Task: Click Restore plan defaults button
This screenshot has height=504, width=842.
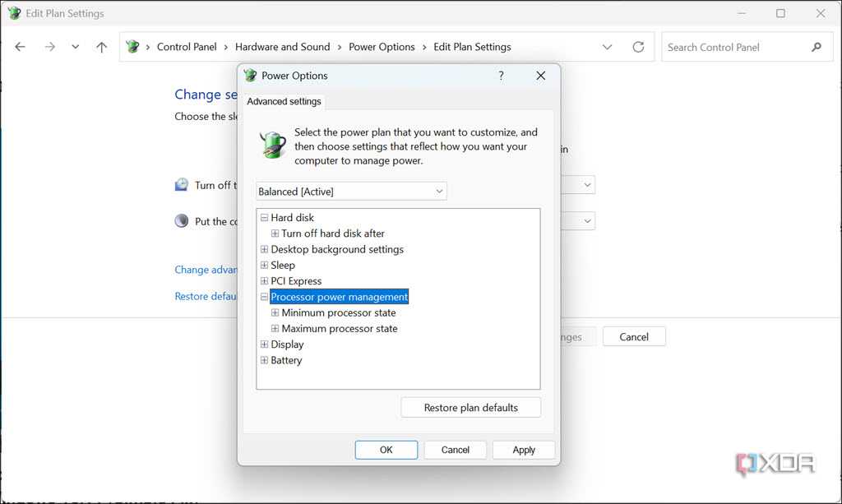Action: pyautogui.click(x=471, y=407)
